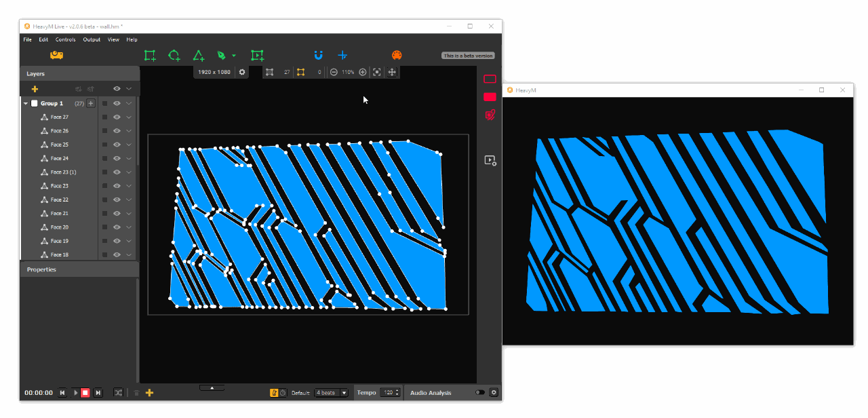Open the Default beats dropdown
Viewport: 868px width, 418px height.
(x=330, y=392)
